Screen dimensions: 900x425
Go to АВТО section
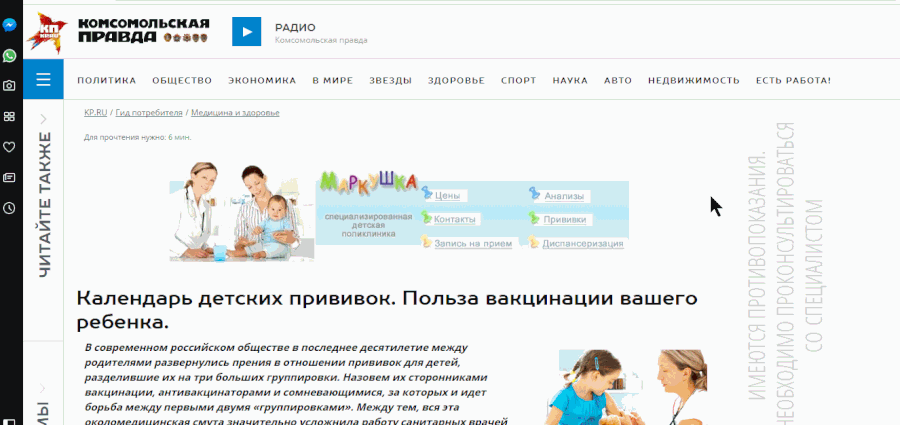pyautogui.click(x=618, y=80)
